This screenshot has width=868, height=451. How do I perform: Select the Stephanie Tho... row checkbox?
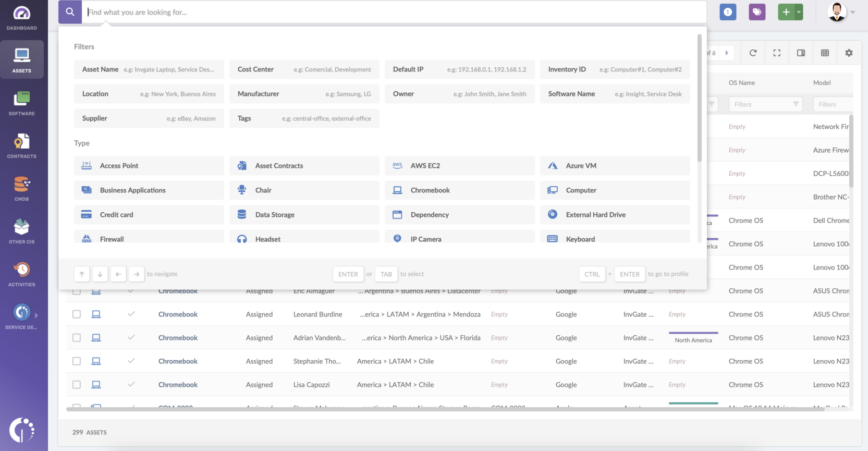(x=77, y=361)
